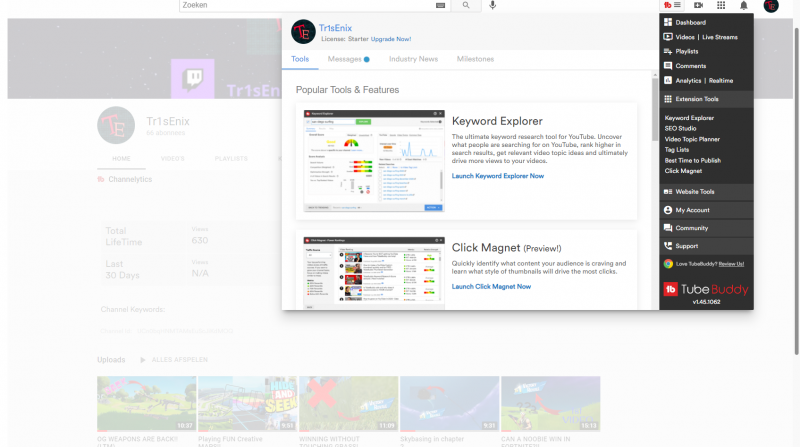This screenshot has height=447, width=800.
Task: Open SEO Studio from Extension Tools
Action: coord(680,128)
